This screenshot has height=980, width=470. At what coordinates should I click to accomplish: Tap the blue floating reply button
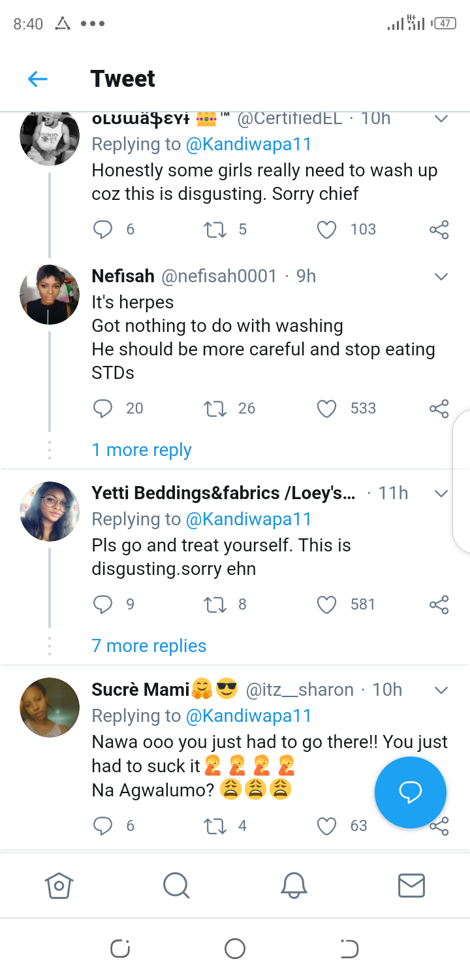click(411, 792)
